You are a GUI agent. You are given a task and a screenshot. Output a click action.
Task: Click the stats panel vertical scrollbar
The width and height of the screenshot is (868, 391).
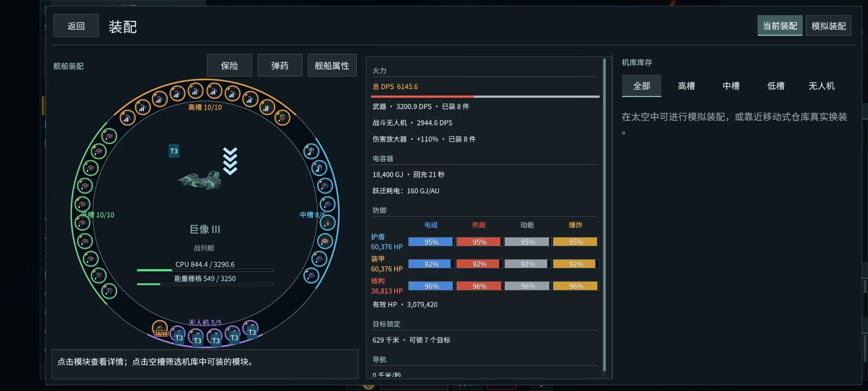coord(604,215)
